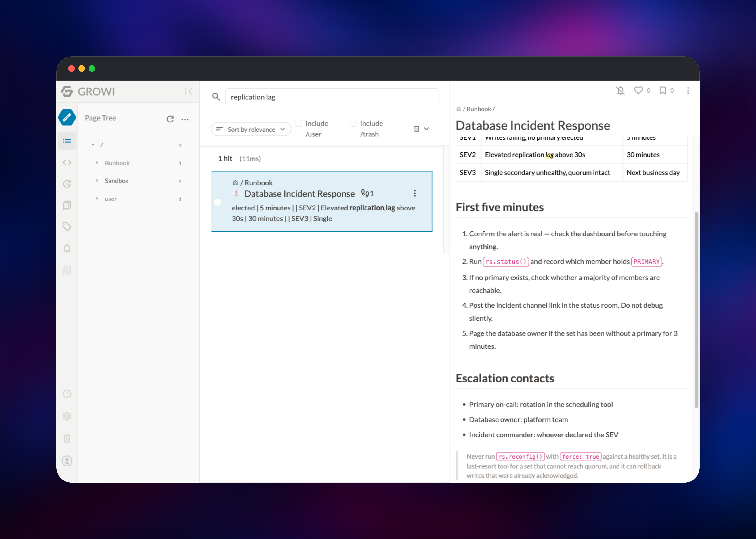Bookmark the page with bookmark icon
The height and width of the screenshot is (539, 756).
[x=663, y=90]
